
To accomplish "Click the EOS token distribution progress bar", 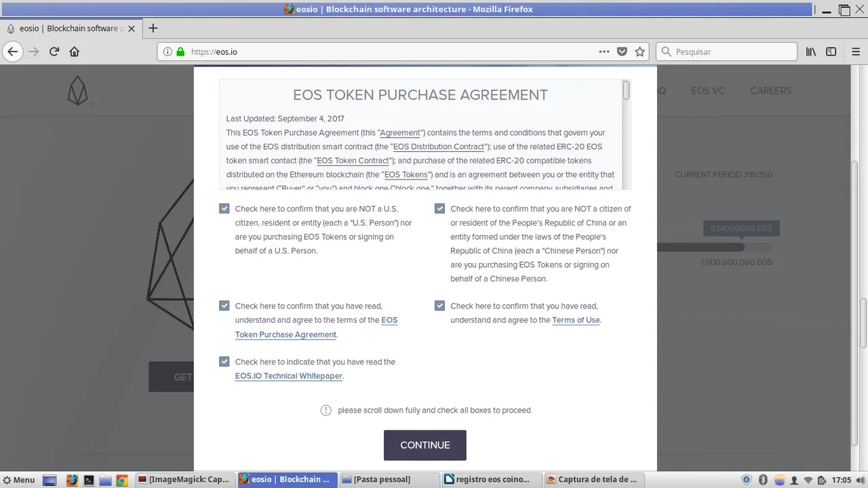I will click(x=714, y=247).
